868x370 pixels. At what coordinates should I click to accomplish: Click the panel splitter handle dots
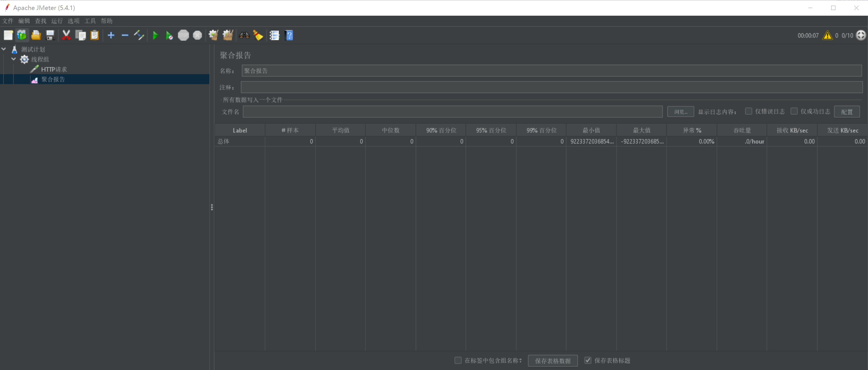(x=212, y=207)
